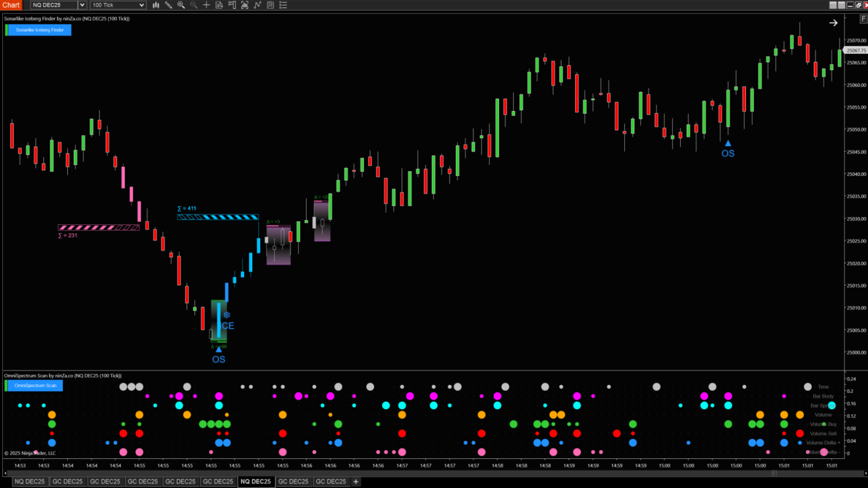The width and height of the screenshot is (868, 488).
Task: Expand the NQ DEC25 instrument dropdown
Action: 82,5
